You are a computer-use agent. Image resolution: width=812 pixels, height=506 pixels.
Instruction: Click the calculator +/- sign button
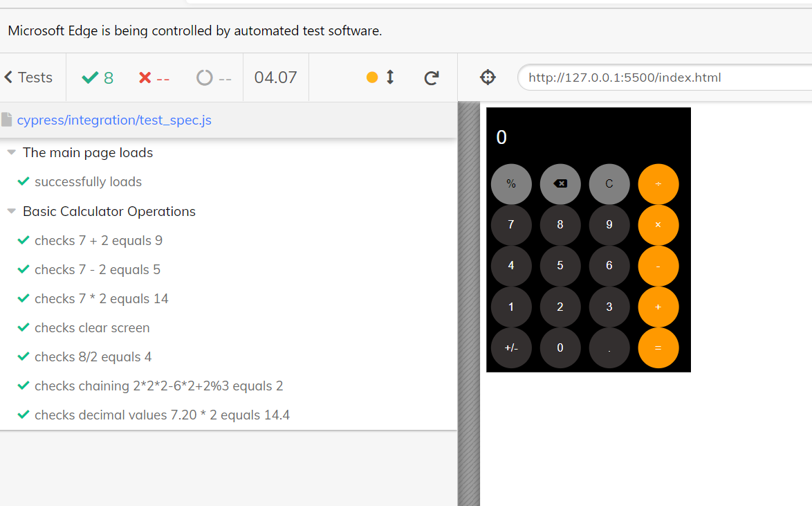coord(511,348)
